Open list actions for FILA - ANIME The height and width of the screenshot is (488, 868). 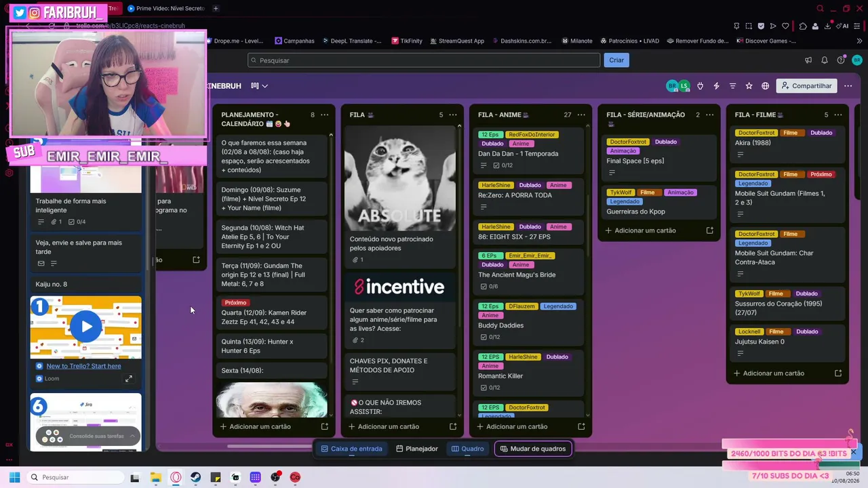tap(582, 115)
